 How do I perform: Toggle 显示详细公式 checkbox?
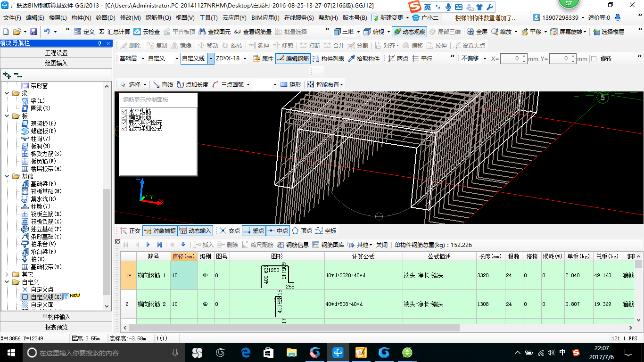124,128
